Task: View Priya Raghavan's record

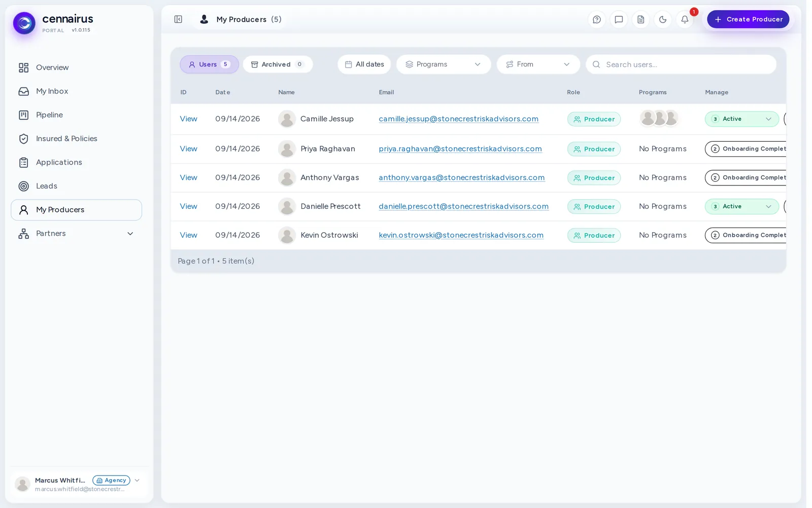Action: pos(188,149)
